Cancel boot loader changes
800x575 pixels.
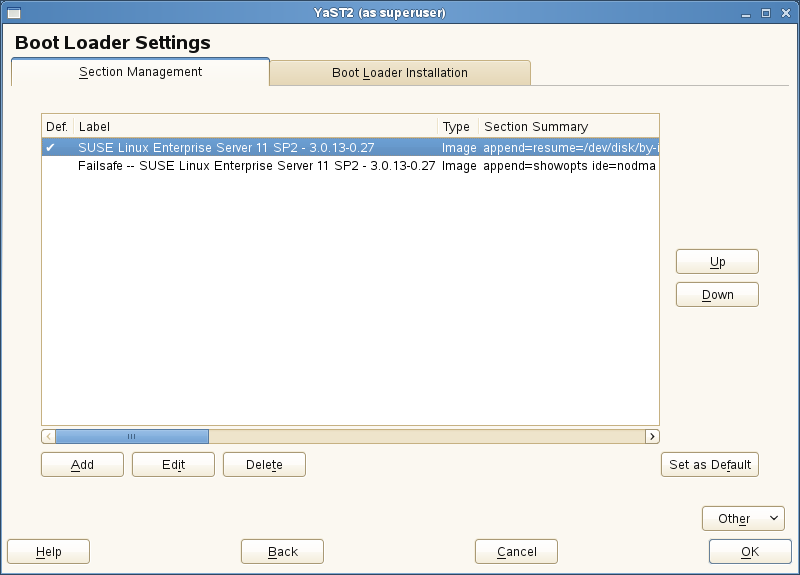(x=516, y=552)
